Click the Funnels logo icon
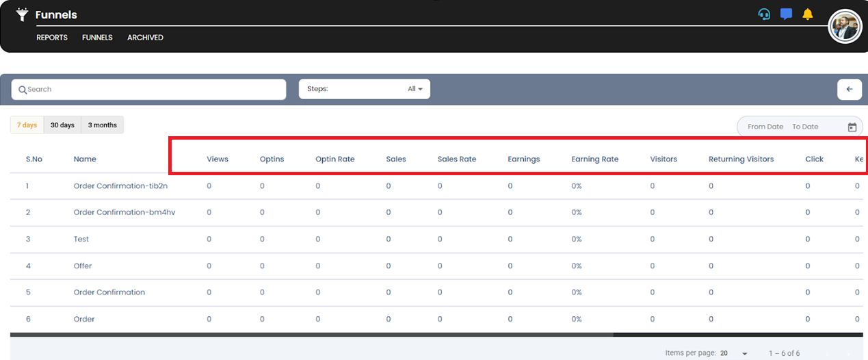 (23, 14)
